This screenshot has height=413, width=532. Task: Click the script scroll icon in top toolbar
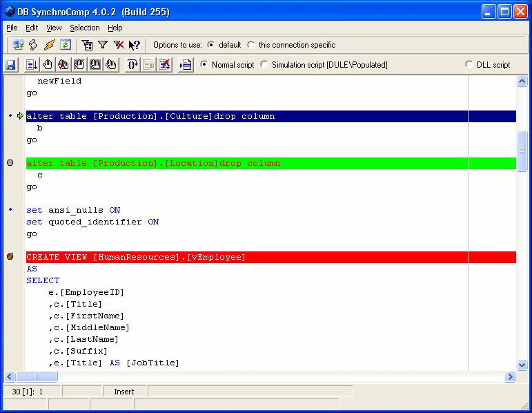(x=33, y=45)
